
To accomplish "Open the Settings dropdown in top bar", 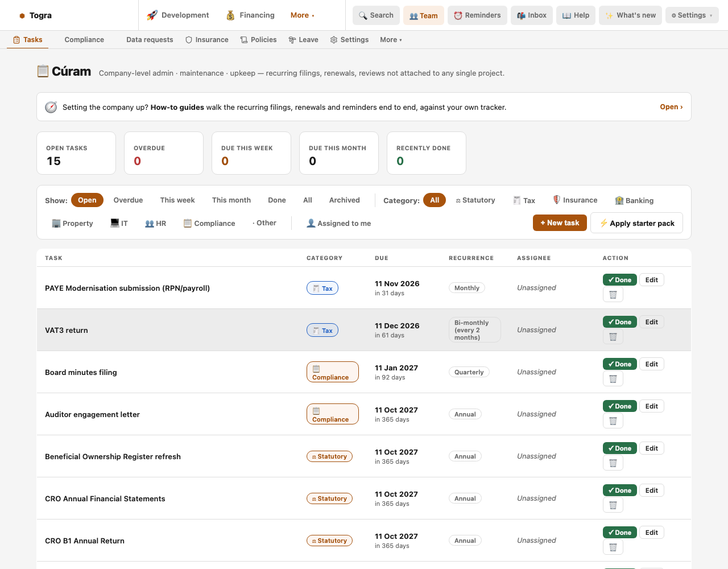I will pos(692,15).
